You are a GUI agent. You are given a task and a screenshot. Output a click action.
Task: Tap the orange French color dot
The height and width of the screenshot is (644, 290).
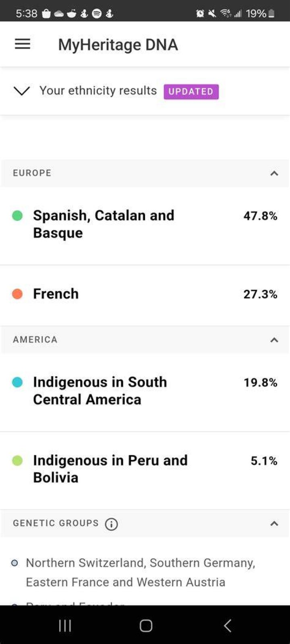click(x=17, y=294)
